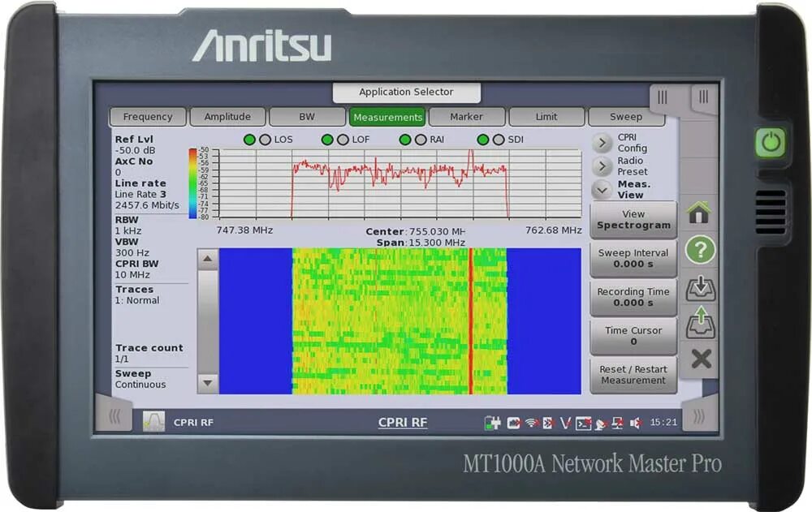
Task: Select the RAI indicator radio button
Action: pyautogui.click(x=421, y=139)
